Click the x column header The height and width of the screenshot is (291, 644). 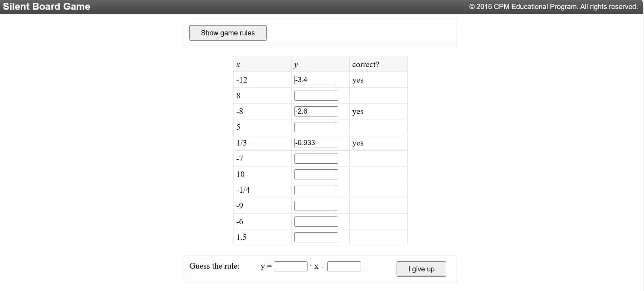click(238, 64)
